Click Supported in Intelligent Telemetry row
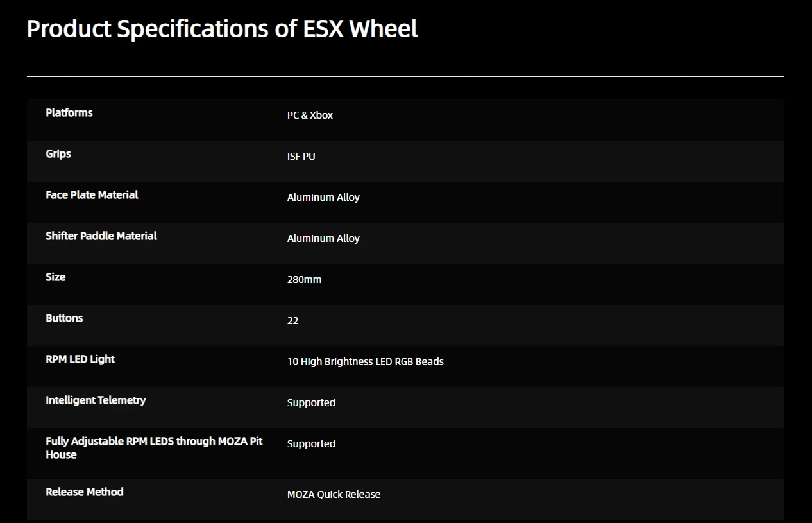812x523 pixels. pos(311,403)
